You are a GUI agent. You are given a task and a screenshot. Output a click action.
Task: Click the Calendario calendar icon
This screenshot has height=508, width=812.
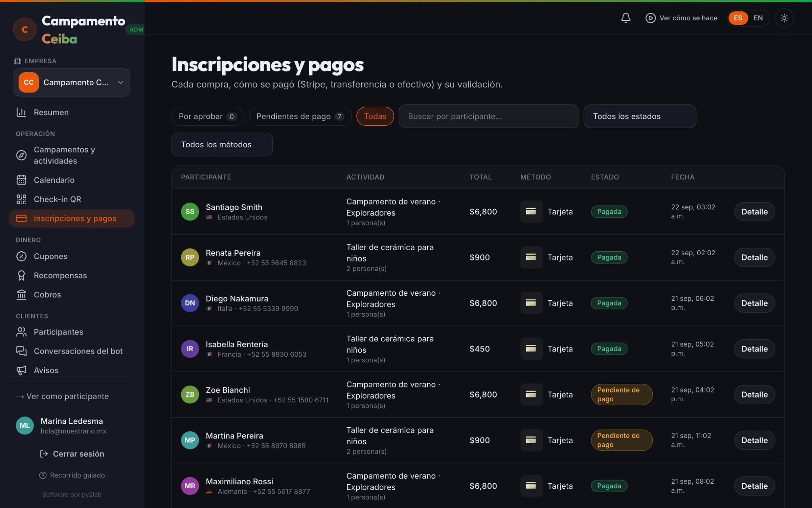point(21,180)
